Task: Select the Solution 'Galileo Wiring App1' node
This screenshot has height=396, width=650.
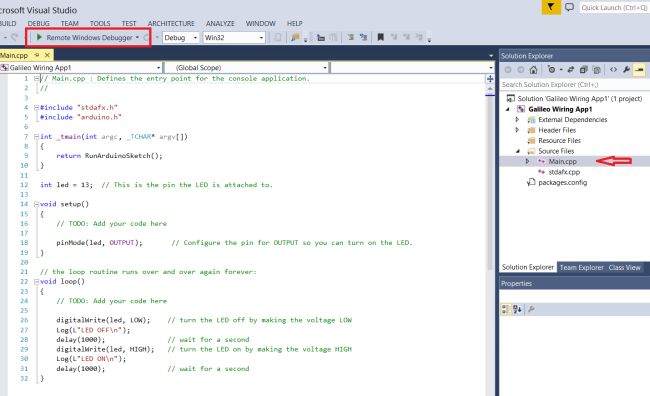Action: (x=580, y=99)
